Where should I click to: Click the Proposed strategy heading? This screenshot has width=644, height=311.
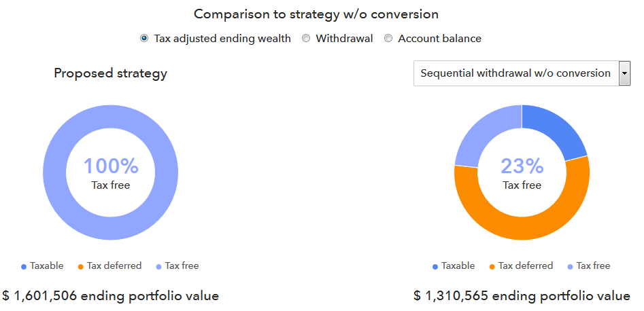tap(110, 73)
